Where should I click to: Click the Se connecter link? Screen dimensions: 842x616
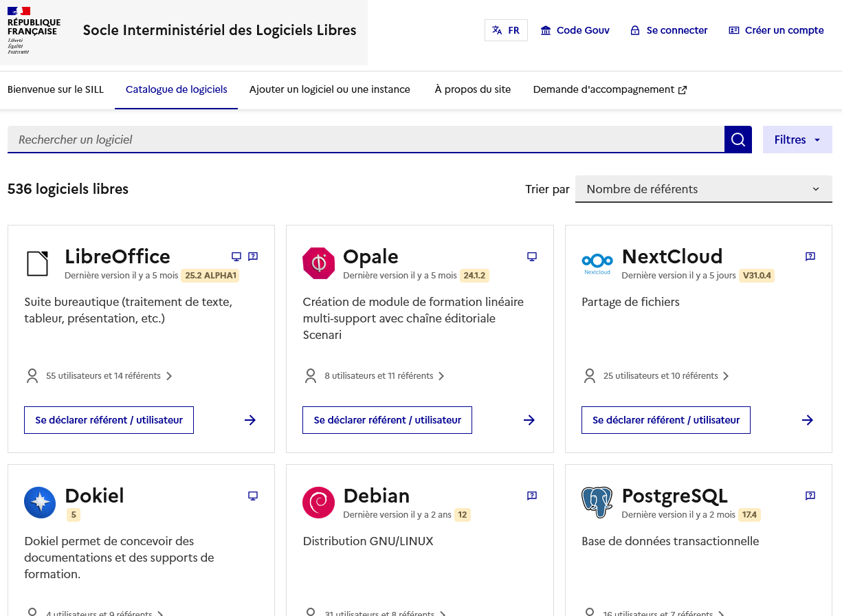tap(669, 30)
